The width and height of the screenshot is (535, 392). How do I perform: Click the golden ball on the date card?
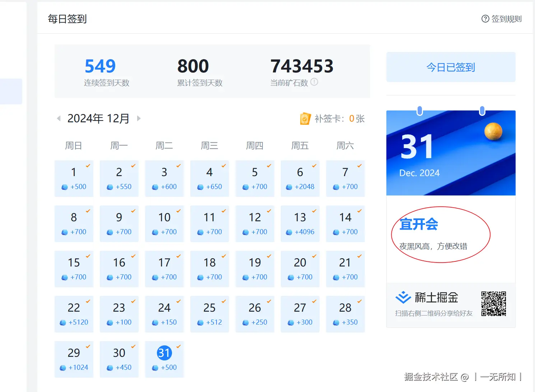click(494, 132)
